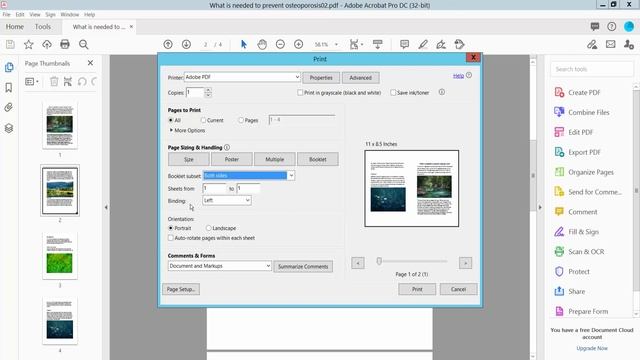Click the Multiple sizing button
Viewport: 640px width, 360px height.
(275, 159)
